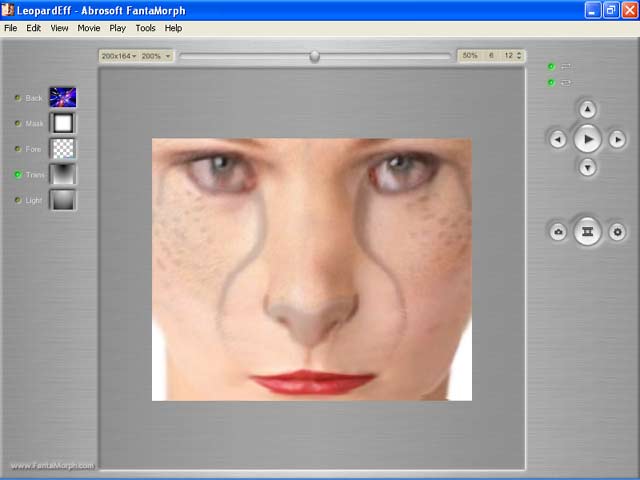Click the large export movie button
The height and width of the screenshot is (480, 640).
(x=588, y=231)
